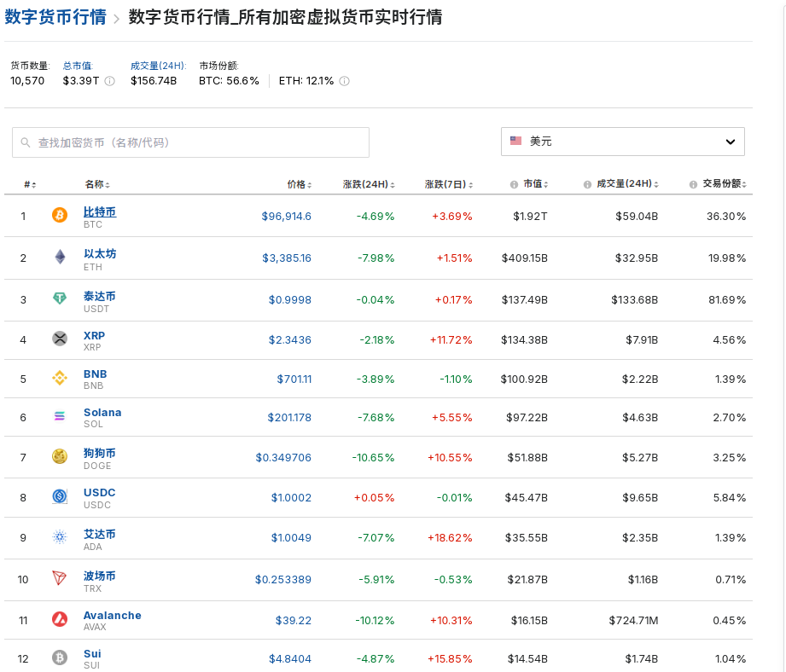Viewport: 786px width, 672px height.
Task: Open the XRP coin page
Action: (x=94, y=335)
